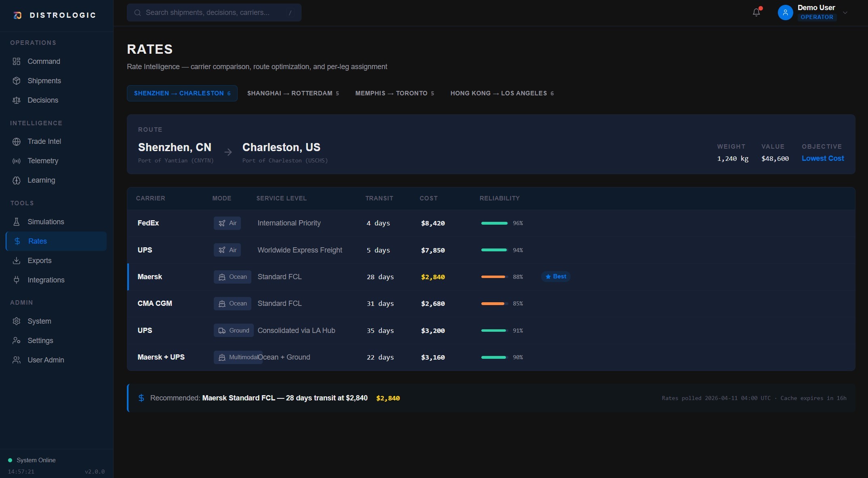
Task: Switch to Hong Kong → Los Angeles tab
Action: click(502, 93)
